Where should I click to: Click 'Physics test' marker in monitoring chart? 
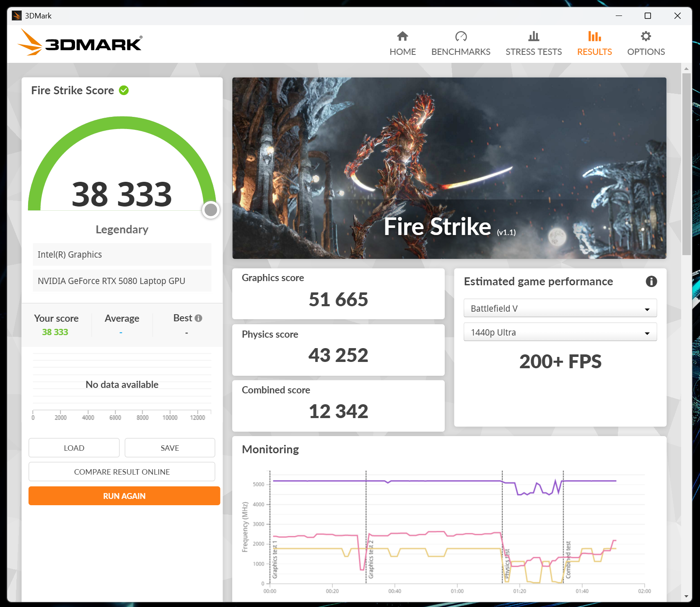coord(507,564)
